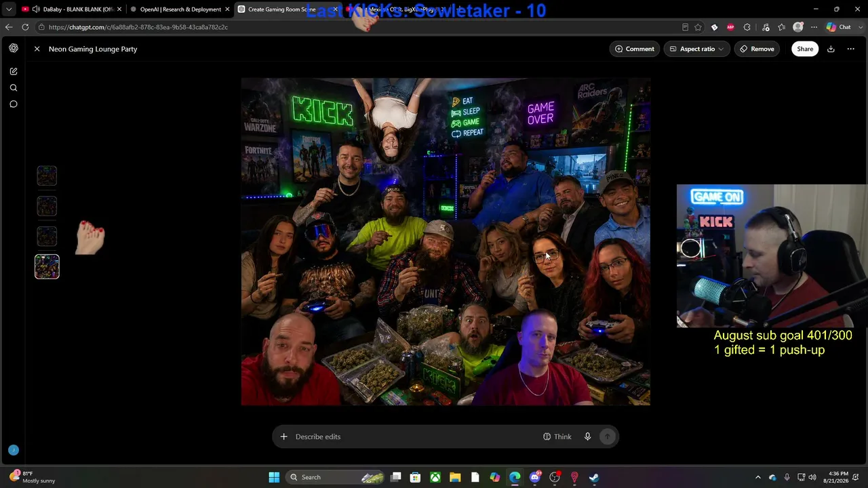Show hidden system tray icons
868x488 pixels.
point(758,477)
